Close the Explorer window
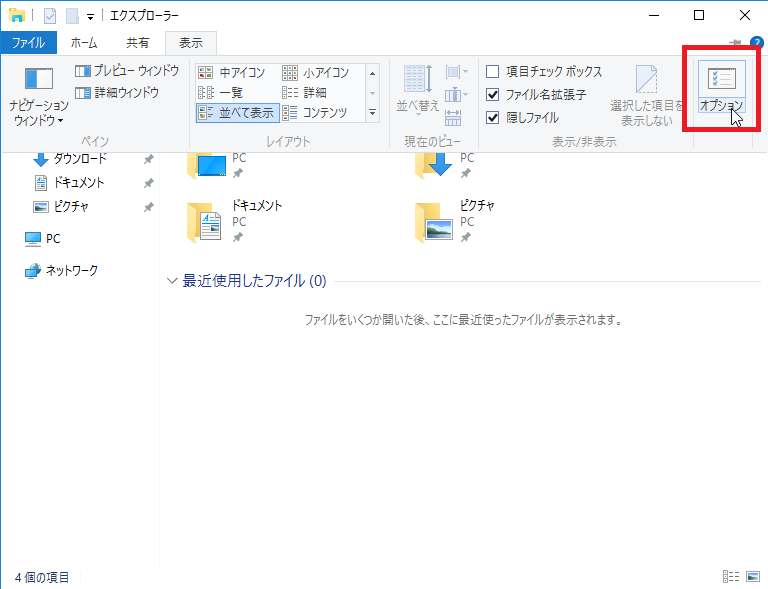The width and height of the screenshot is (768, 589). [744, 15]
